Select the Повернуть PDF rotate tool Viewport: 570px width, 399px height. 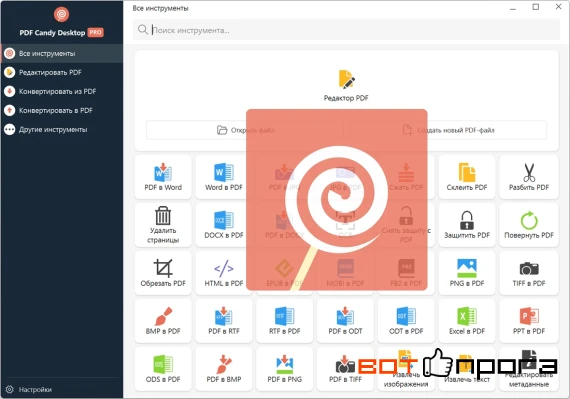point(529,225)
